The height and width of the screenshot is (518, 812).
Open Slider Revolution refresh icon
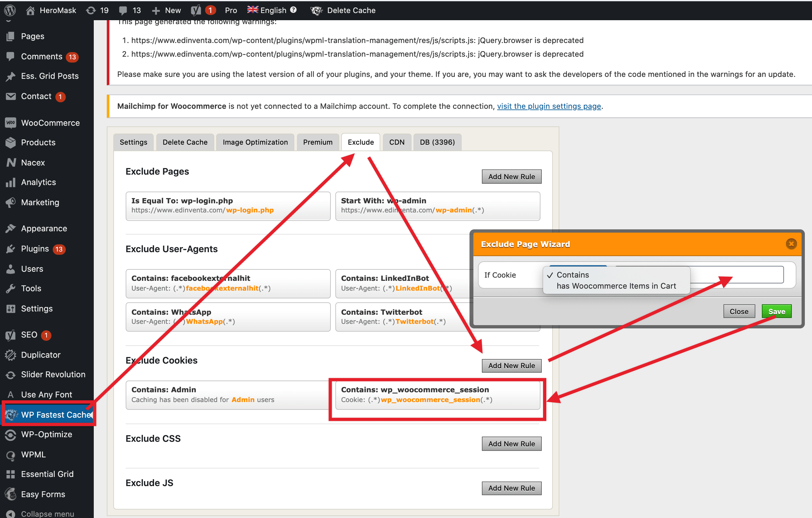tap(10, 375)
